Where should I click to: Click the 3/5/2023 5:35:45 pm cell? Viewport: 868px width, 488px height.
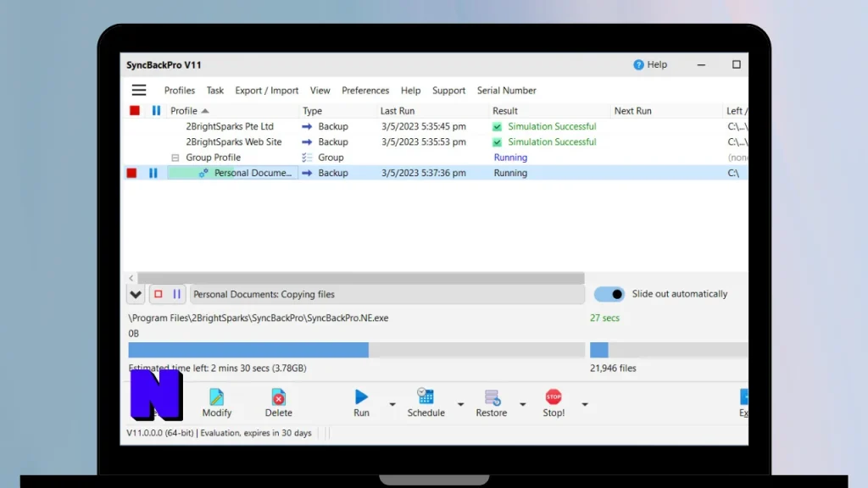tap(424, 127)
